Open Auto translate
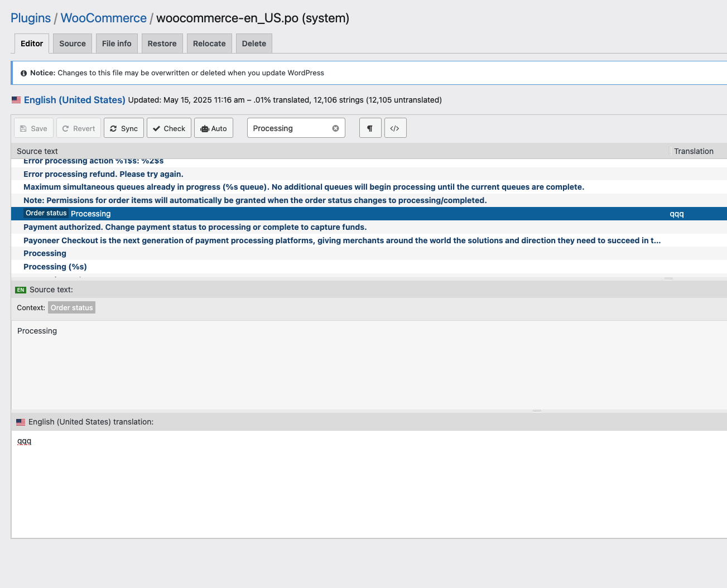 [214, 128]
